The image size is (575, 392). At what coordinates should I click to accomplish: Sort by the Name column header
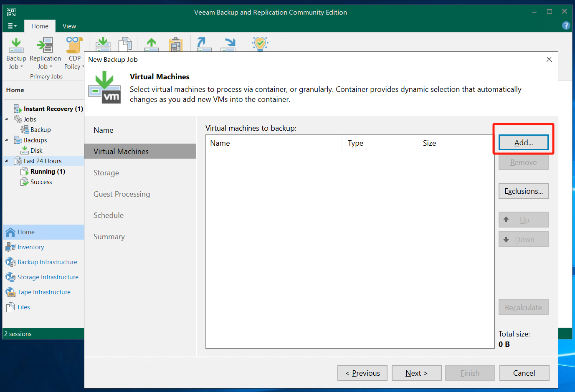(x=274, y=143)
